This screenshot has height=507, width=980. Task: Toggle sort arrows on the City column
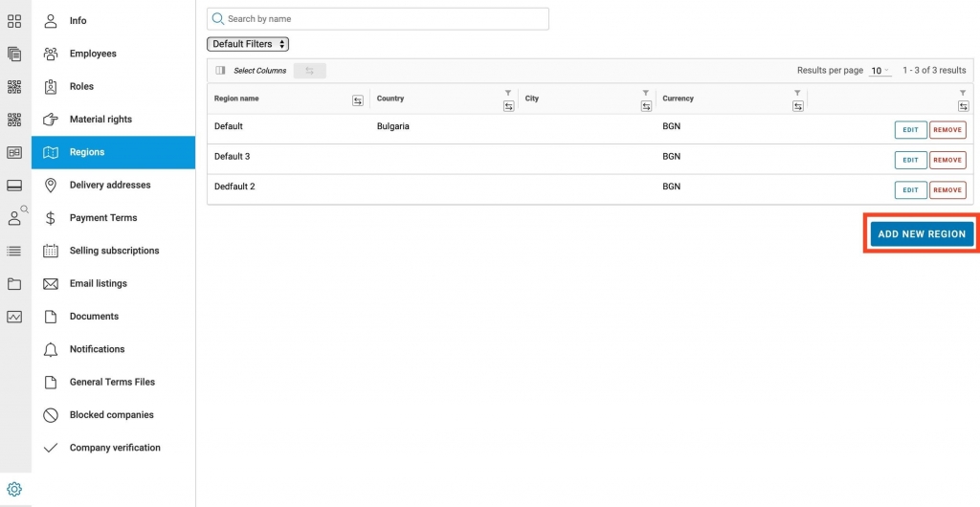click(647, 106)
